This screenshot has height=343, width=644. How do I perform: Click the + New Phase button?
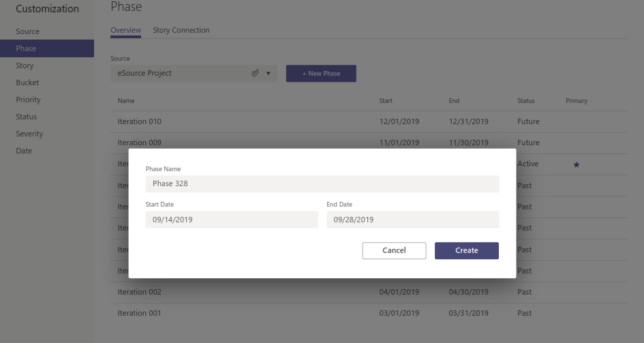[321, 74]
